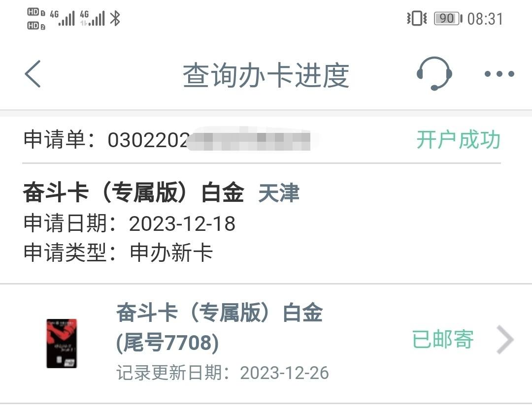This screenshot has height=411, width=532.
Task: Tap the first 4G signal icon
Action: 63,18
